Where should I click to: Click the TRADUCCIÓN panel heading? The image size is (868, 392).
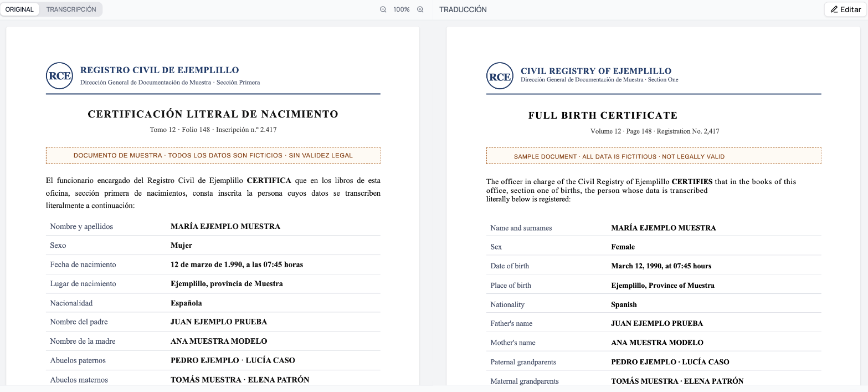tap(463, 9)
